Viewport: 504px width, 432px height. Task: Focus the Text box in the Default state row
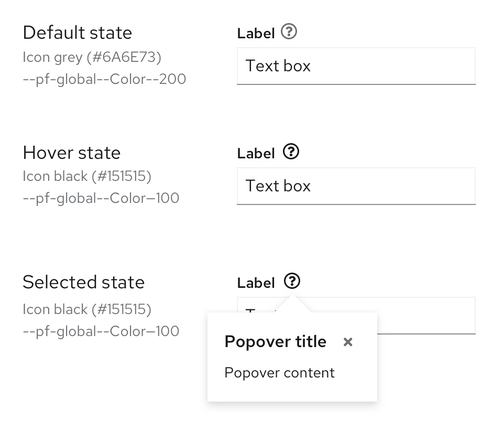point(356,66)
